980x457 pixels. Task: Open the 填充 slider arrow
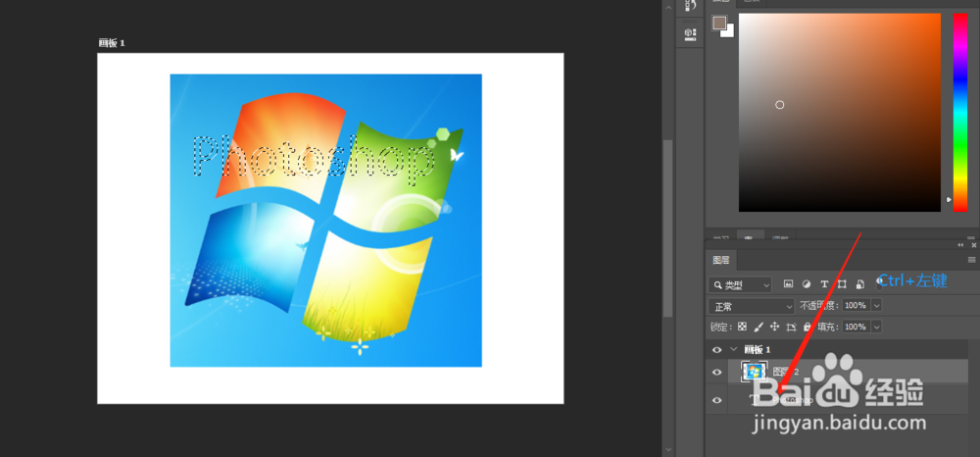click(876, 327)
